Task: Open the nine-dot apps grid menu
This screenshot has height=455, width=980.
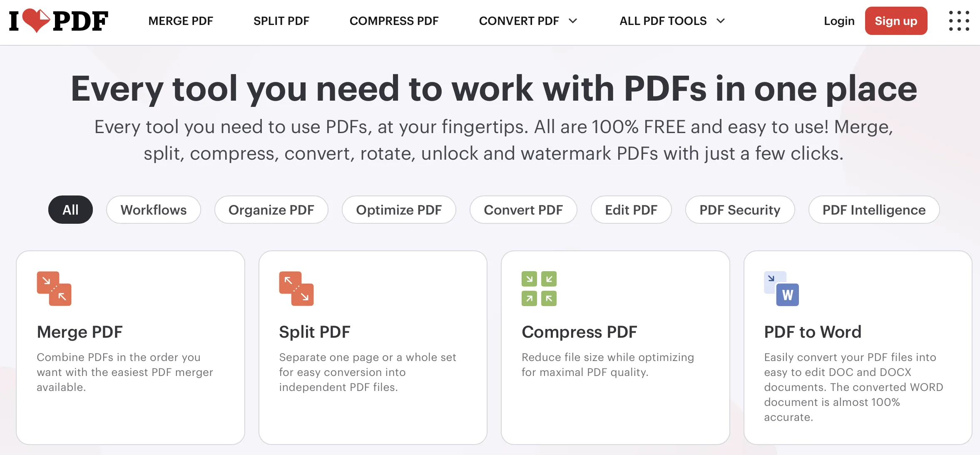Action: 959,21
